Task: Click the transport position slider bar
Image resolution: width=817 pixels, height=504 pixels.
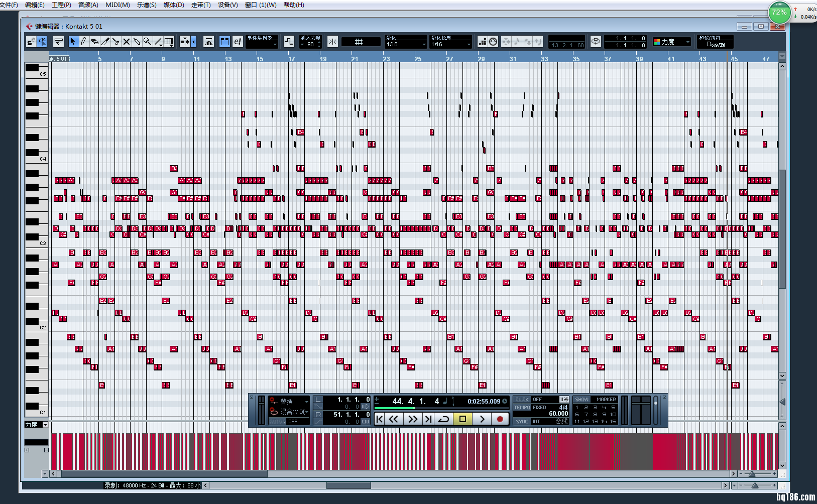Action: point(440,408)
